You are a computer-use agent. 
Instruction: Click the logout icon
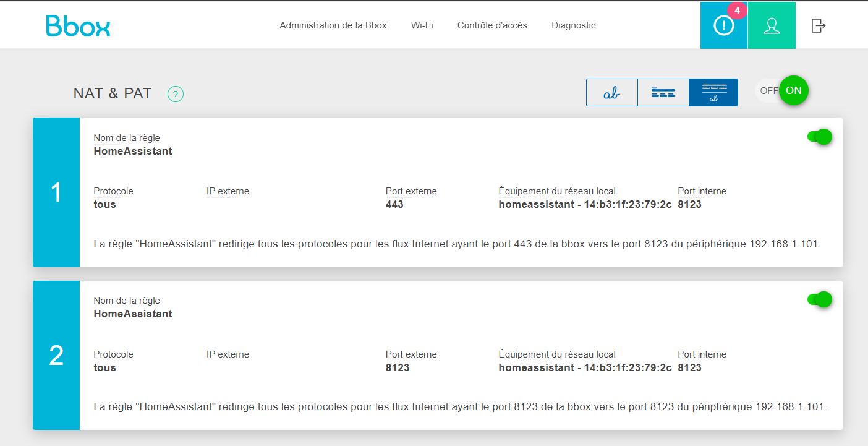point(819,25)
